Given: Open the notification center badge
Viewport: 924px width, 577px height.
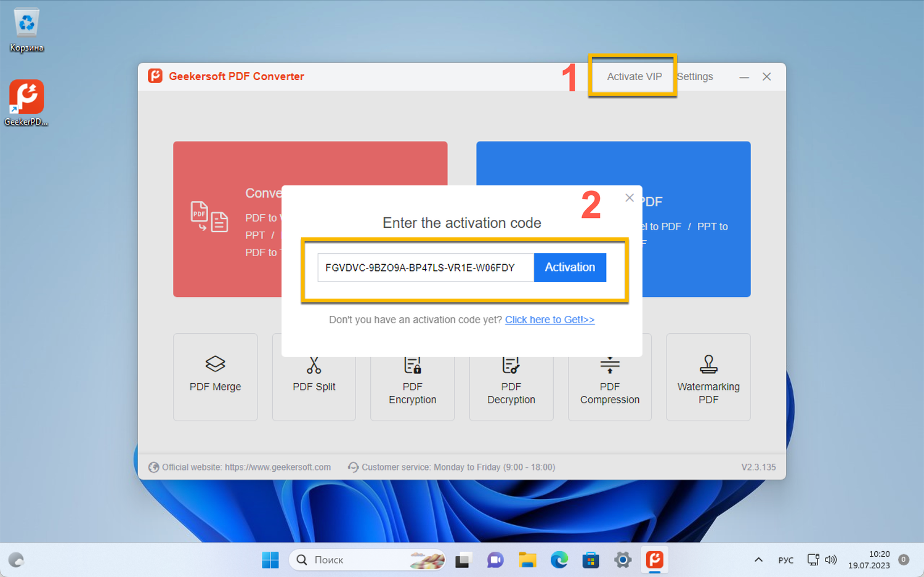Looking at the screenshot, I should pos(904,560).
